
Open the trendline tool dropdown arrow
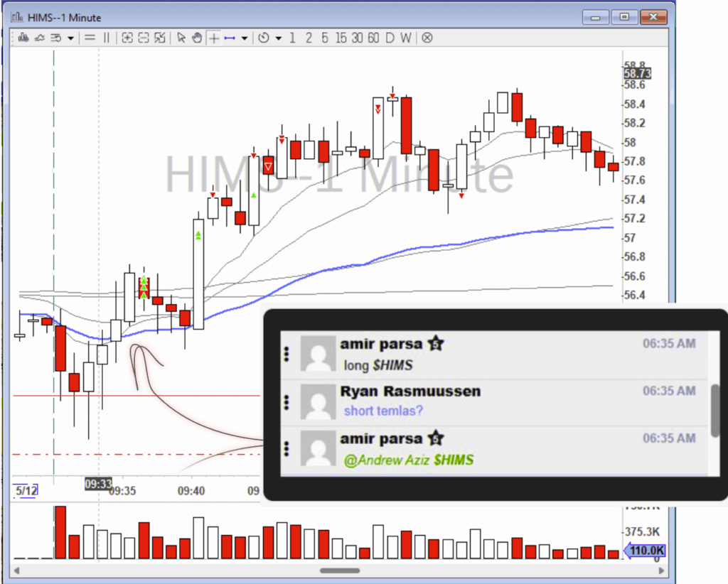tap(245, 38)
